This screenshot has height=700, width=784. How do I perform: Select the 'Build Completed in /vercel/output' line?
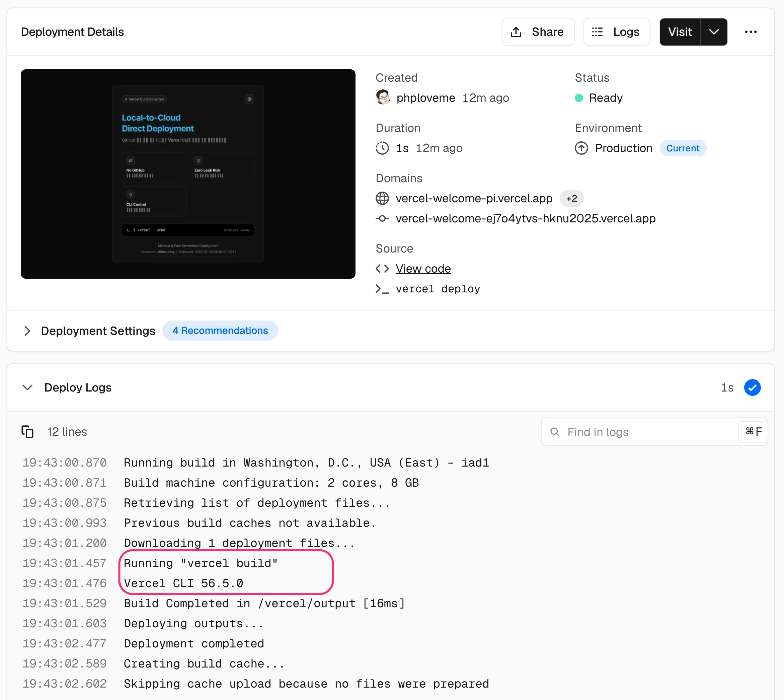click(264, 603)
